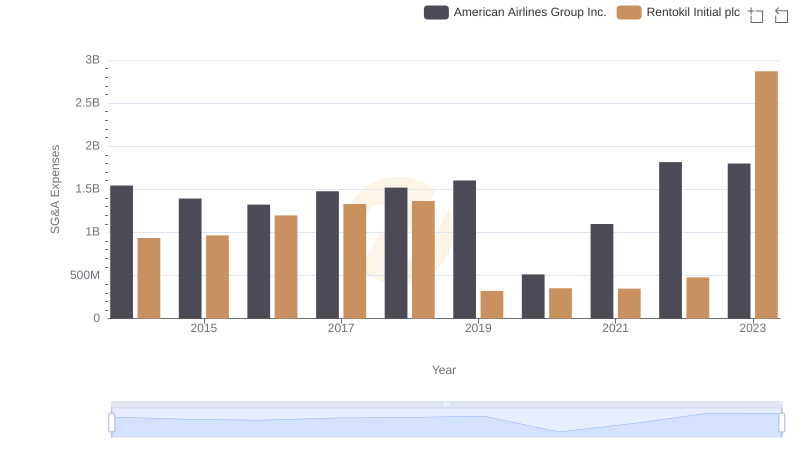Click the 2B y-axis label

93,146
